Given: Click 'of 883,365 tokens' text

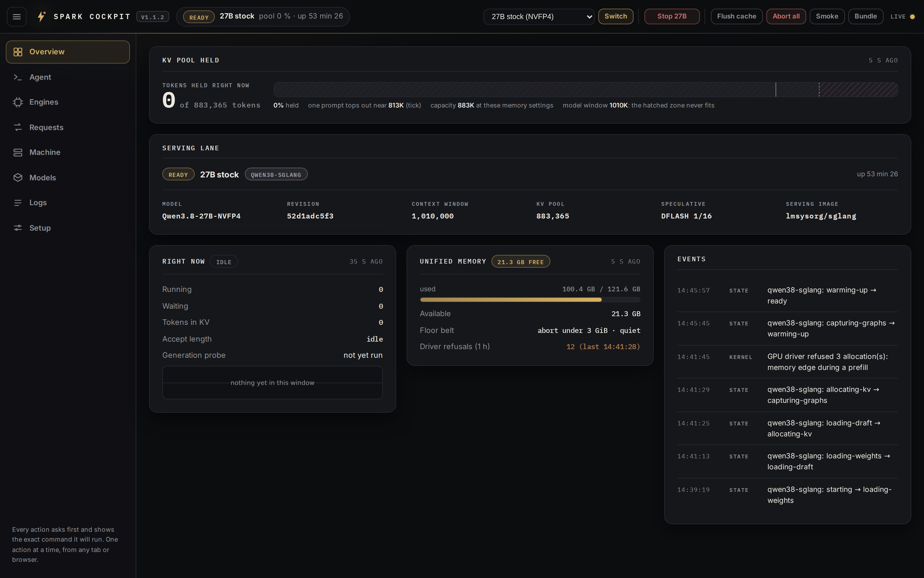Looking at the screenshot, I should 220,105.
